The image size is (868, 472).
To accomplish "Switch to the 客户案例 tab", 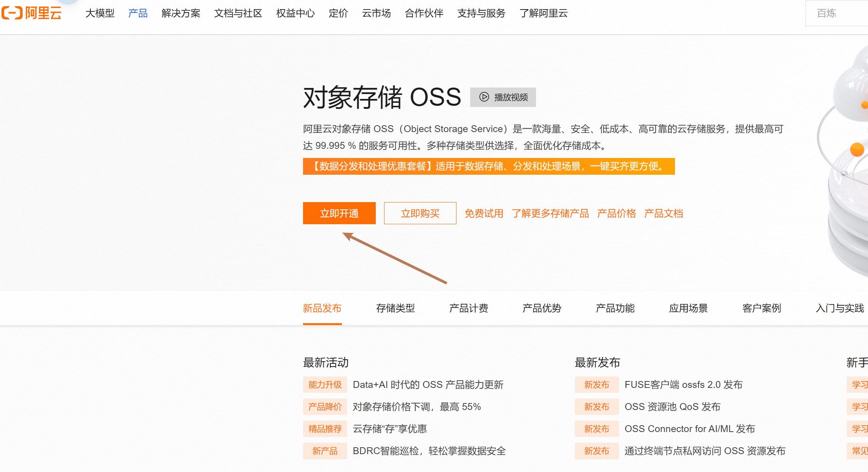I will 761,308.
